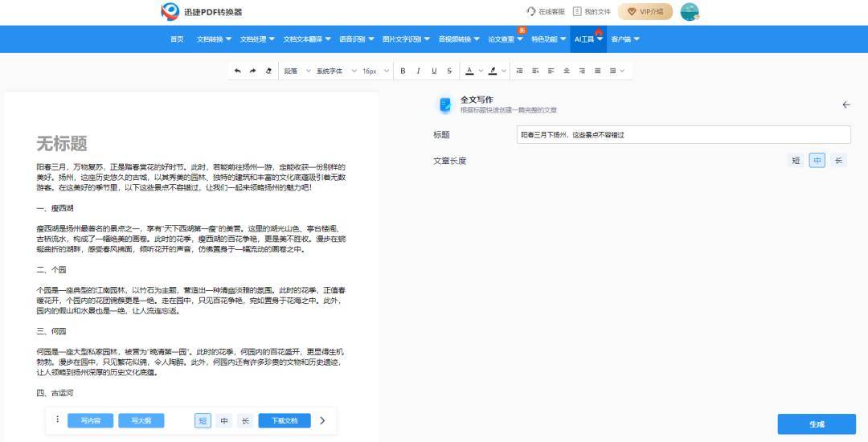Open the 图片文字识别 menu
This screenshot has height=442, width=868.
(406, 39)
